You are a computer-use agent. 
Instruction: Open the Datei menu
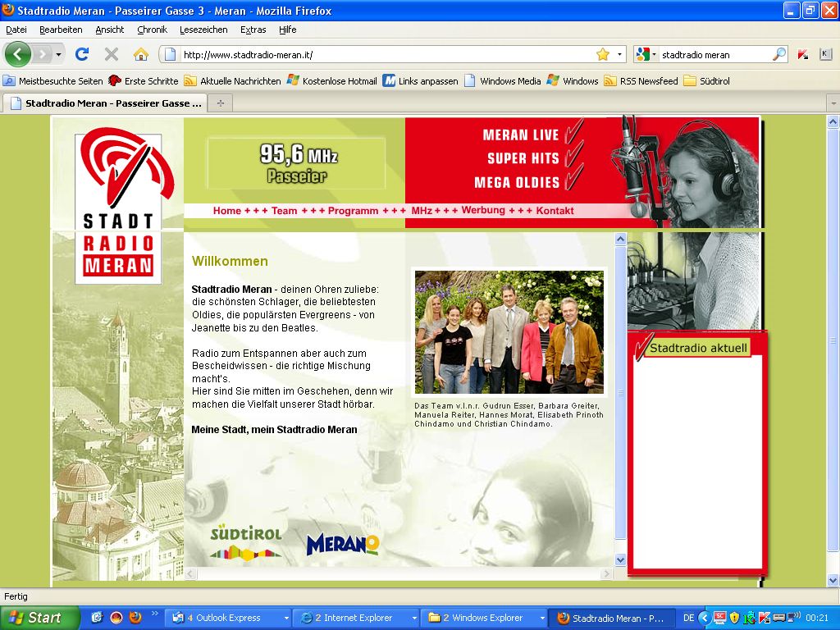tap(16, 30)
